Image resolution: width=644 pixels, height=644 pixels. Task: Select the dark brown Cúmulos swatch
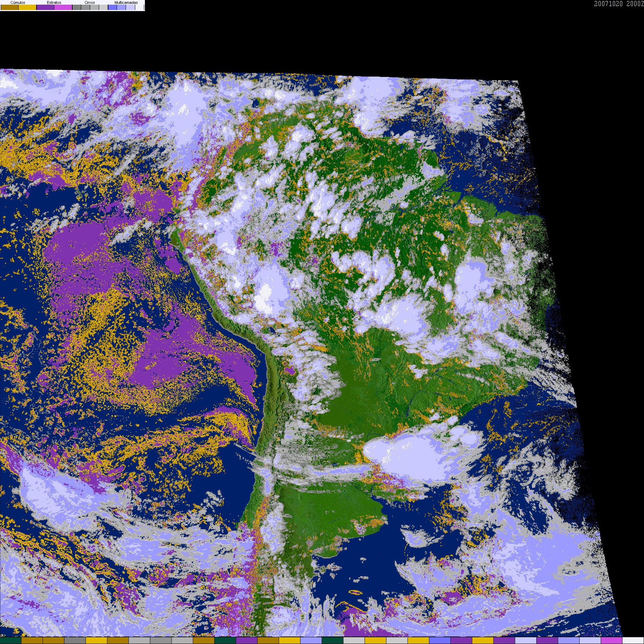10,7
